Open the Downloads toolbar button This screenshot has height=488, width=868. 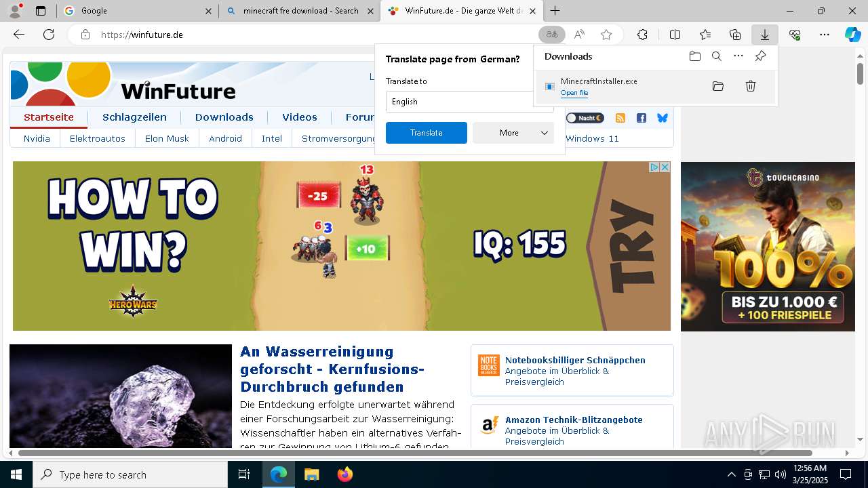click(765, 35)
